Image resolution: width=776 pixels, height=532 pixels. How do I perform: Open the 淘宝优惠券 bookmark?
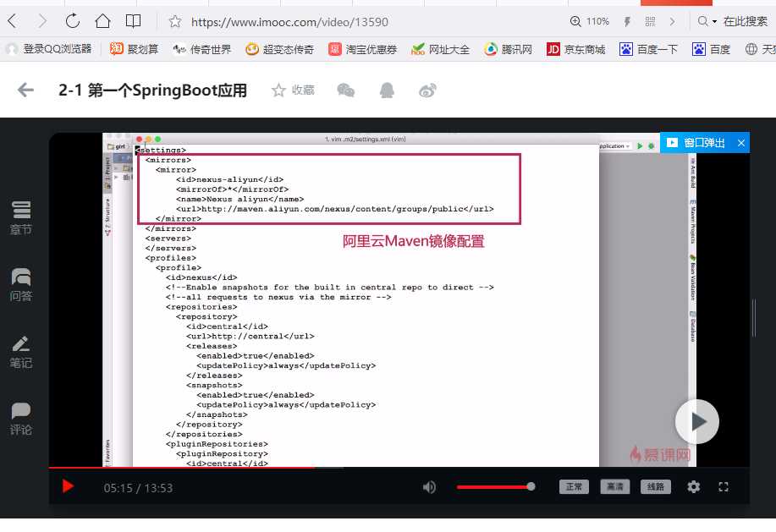363,49
